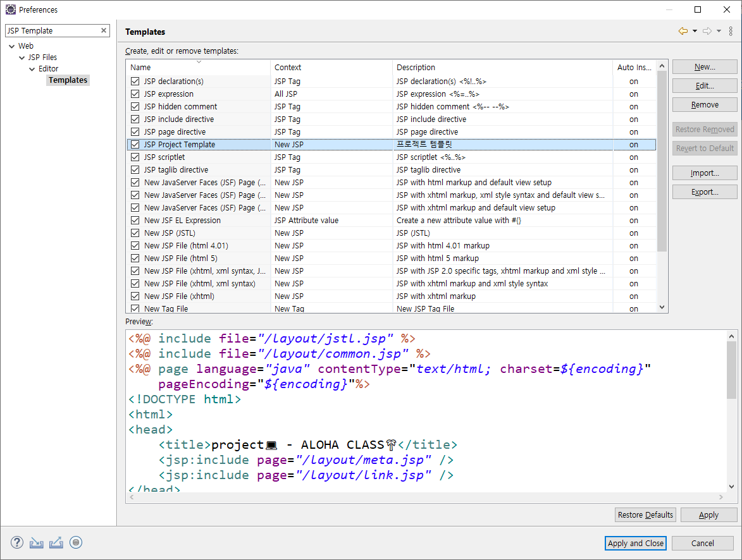Disable the JSP include directive template
742x560 pixels.
point(135,119)
